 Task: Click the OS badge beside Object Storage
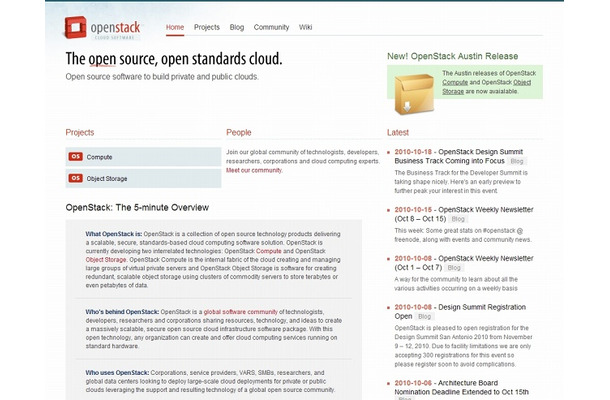click(75, 178)
